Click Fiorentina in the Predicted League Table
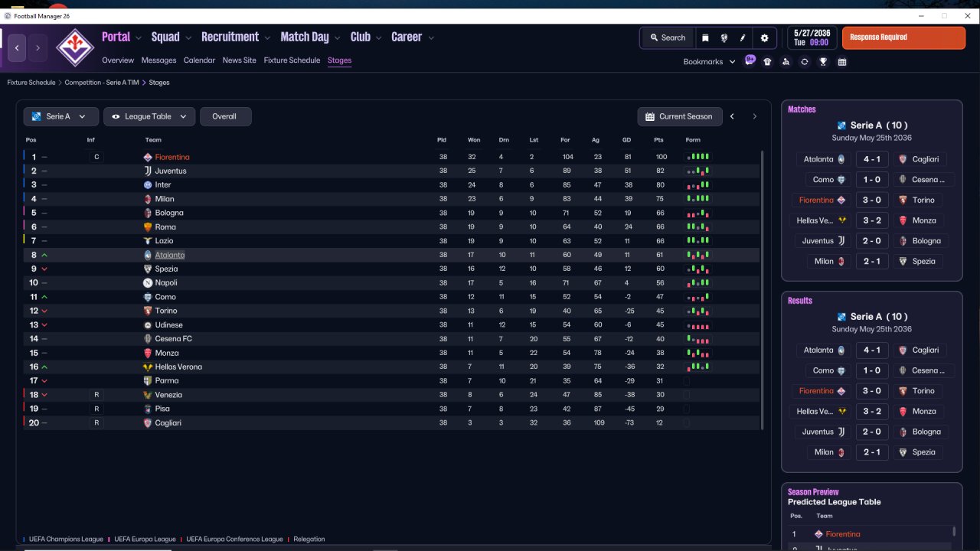The image size is (980, 551). (x=843, y=534)
